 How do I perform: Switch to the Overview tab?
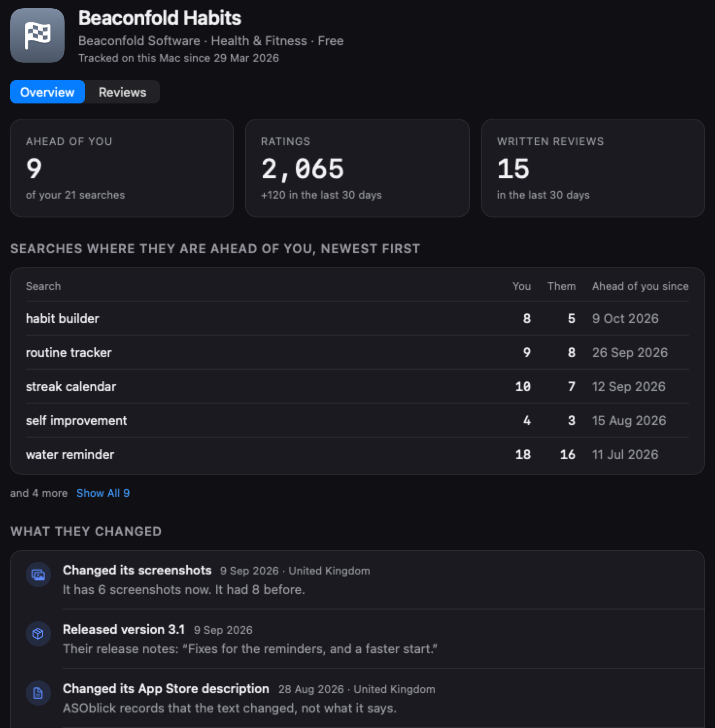48,92
